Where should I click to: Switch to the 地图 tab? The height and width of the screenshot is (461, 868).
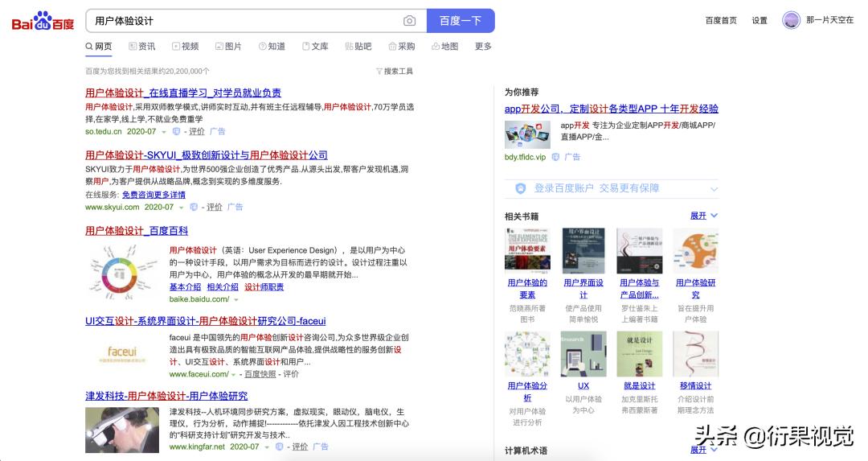pyautogui.click(x=445, y=47)
